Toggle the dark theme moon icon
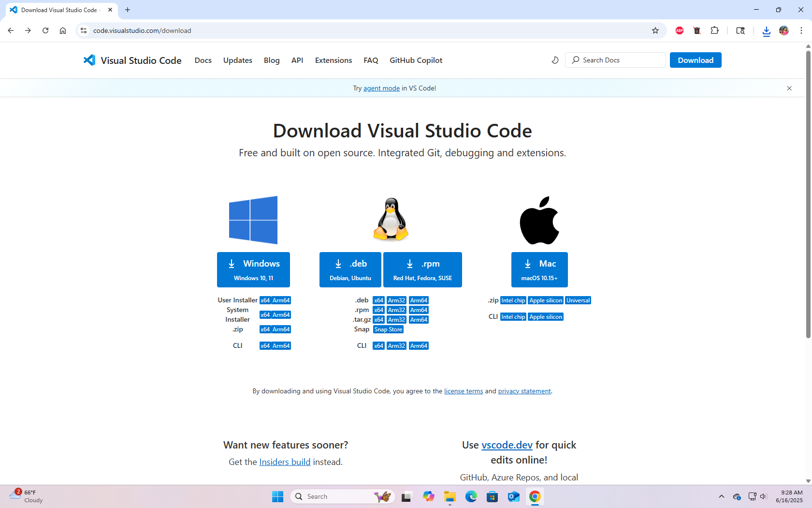Image resolution: width=812 pixels, height=508 pixels. 555,60
